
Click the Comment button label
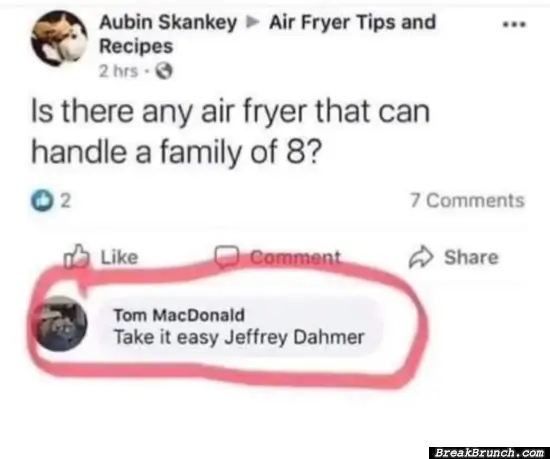(295, 257)
